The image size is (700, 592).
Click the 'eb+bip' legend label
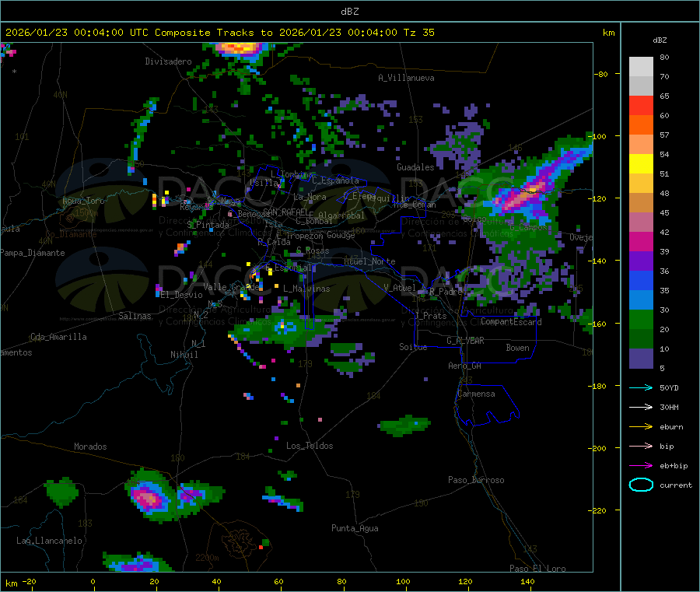coord(674,466)
